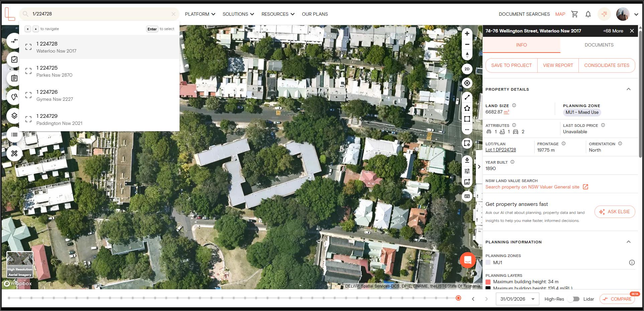The height and width of the screenshot is (311, 644).
Task: Select the polygon draw tool
Action: pyautogui.click(x=467, y=108)
